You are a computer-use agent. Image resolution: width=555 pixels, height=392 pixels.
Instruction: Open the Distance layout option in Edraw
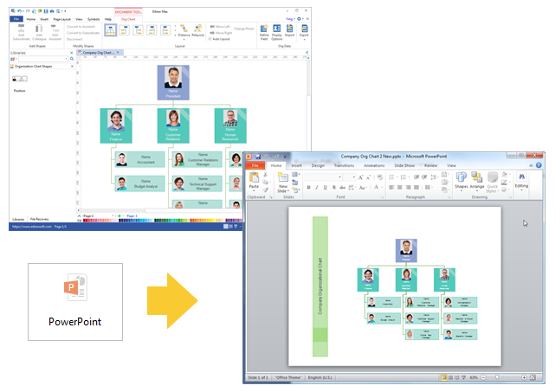click(184, 31)
